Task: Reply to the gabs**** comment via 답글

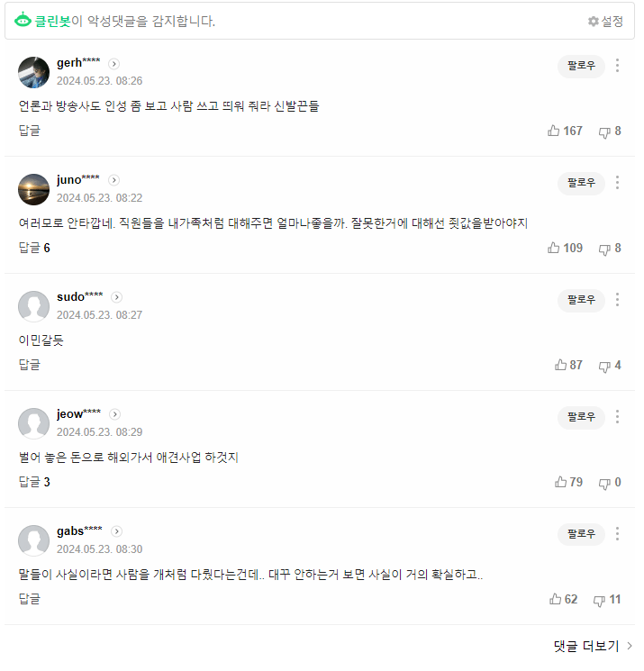Action: coord(30,600)
